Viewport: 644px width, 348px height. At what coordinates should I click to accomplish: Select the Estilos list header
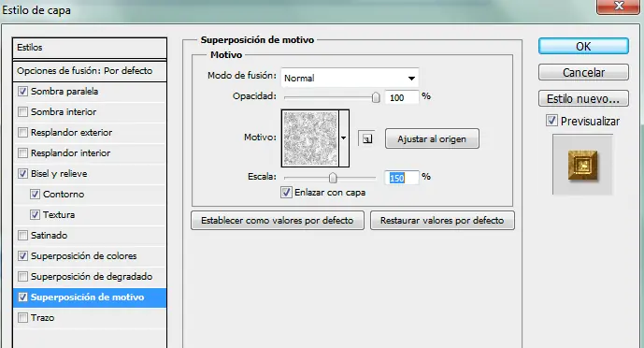pos(90,48)
